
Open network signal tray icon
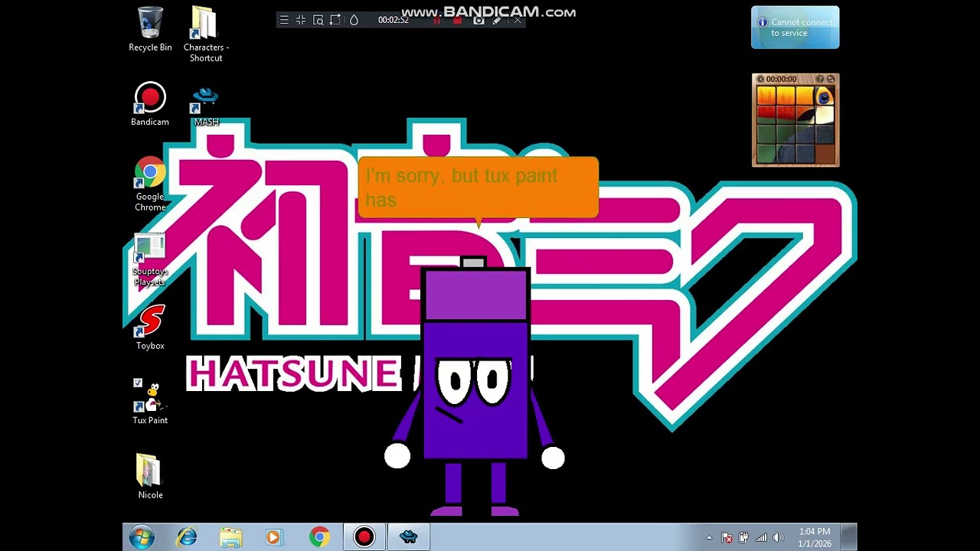click(761, 538)
